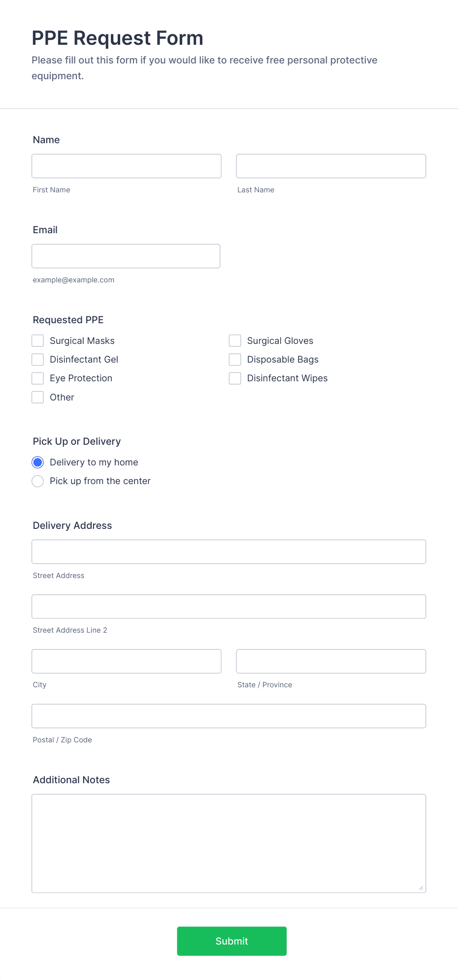
Task: Check the Disinfectant Wipes checkbox
Action: [234, 378]
